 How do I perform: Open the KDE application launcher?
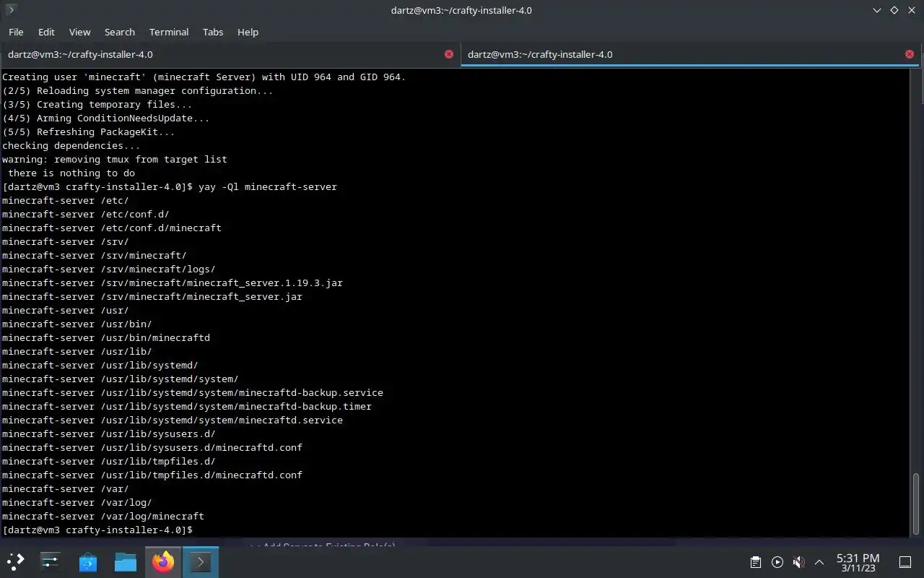point(16,561)
